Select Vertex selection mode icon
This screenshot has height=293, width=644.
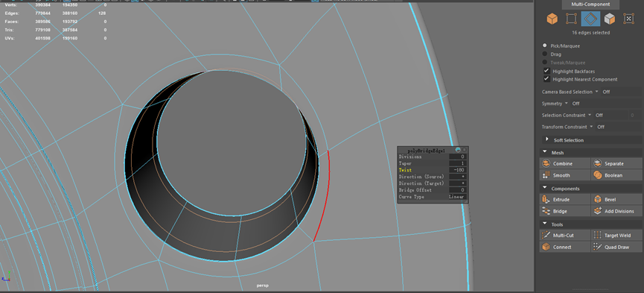pyautogui.click(x=571, y=19)
